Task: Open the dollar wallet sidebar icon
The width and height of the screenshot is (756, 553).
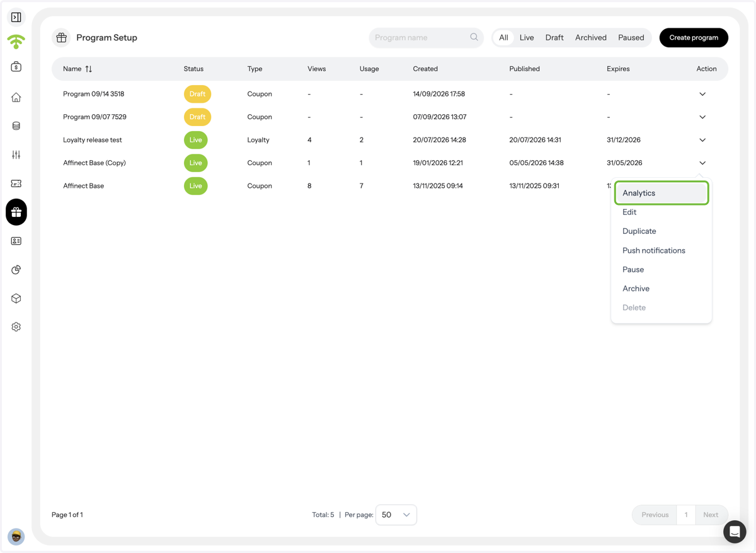Action: [x=16, y=67]
